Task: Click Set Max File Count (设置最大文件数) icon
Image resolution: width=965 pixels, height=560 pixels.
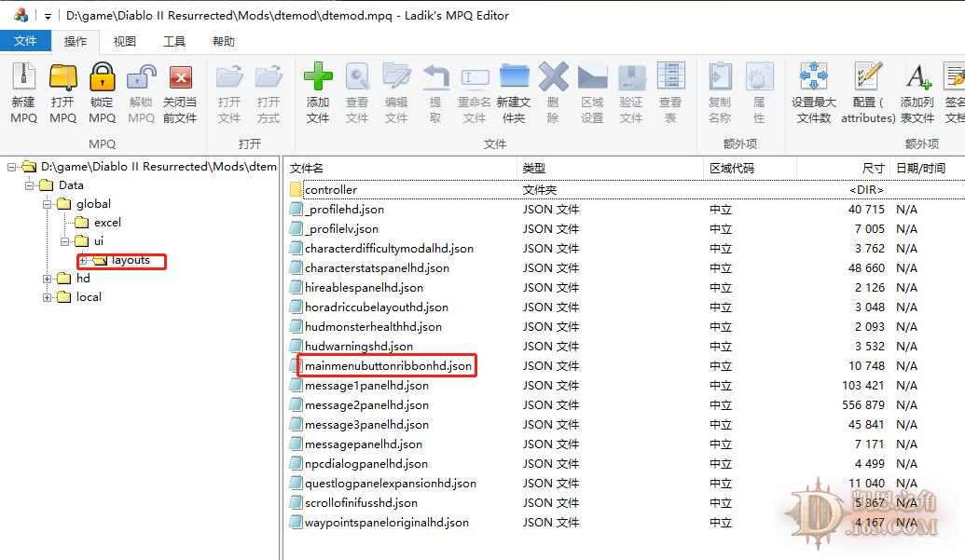Action: (x=814, y=76)
